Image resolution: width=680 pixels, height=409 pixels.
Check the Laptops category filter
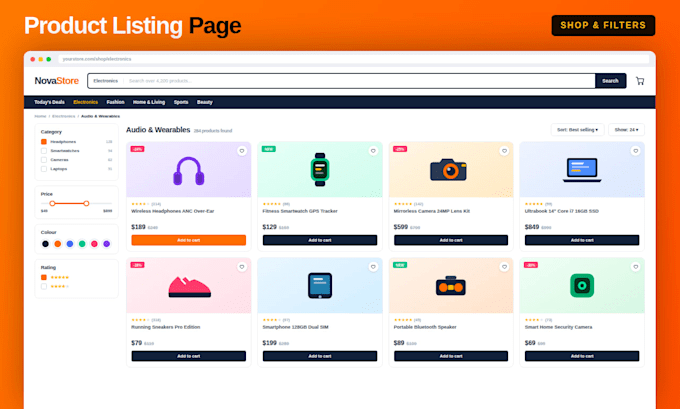pyautogui.click(x=44, y=169)
